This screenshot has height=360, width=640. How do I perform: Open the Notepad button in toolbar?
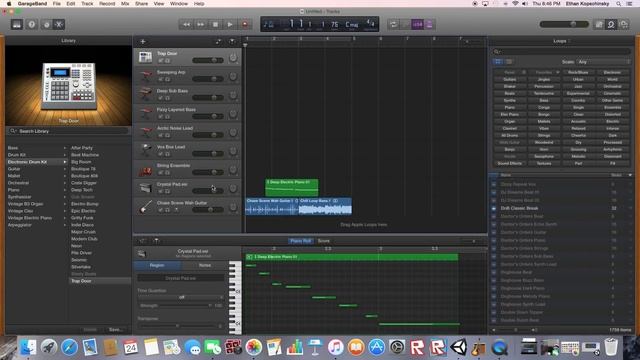[599, 24]
